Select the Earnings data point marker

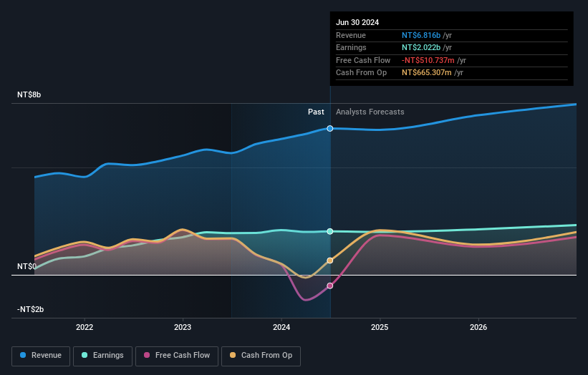tap(330, 232)
